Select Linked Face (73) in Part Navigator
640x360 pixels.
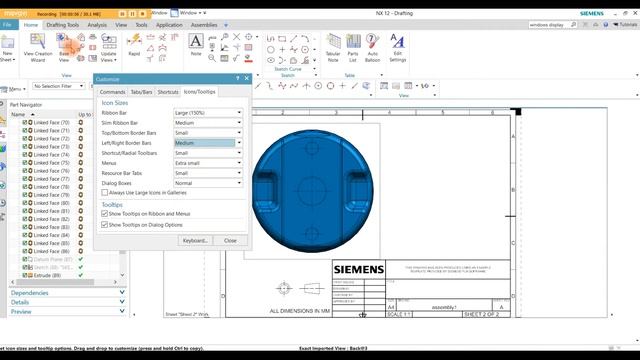pos(51,147)
